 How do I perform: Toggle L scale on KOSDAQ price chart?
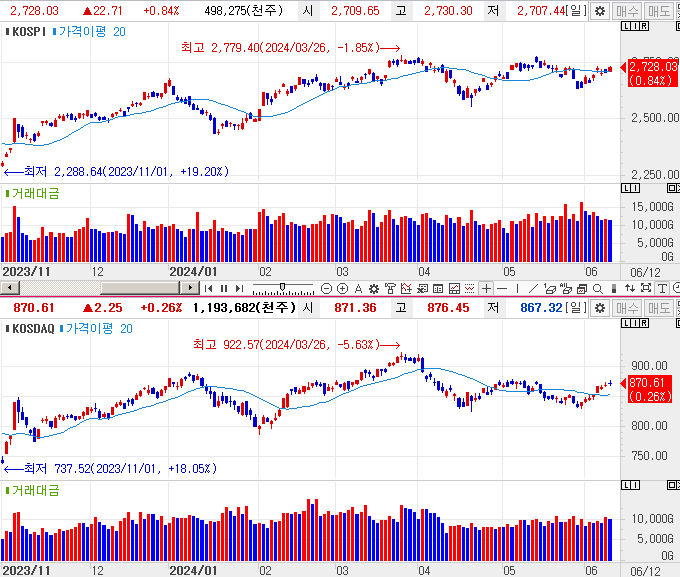626,323
